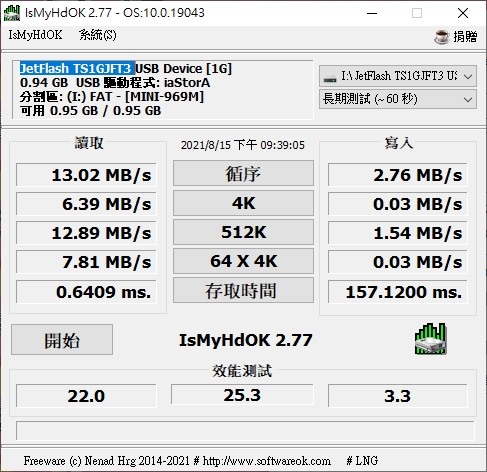Click the 開始 start button

click(62, 340)
